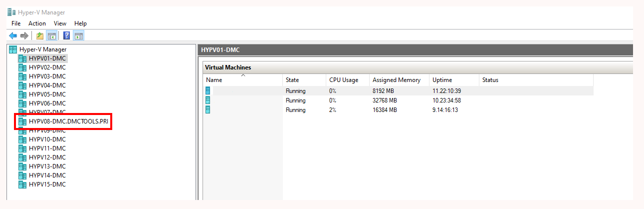Sort by the CPU Usage column header
Screen dimensions: 644x209
pyautogui.click(x=348, y=80)
